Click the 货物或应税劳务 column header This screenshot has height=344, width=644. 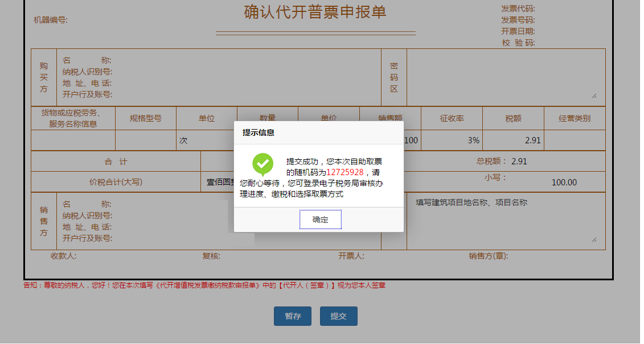click(73, 118)
